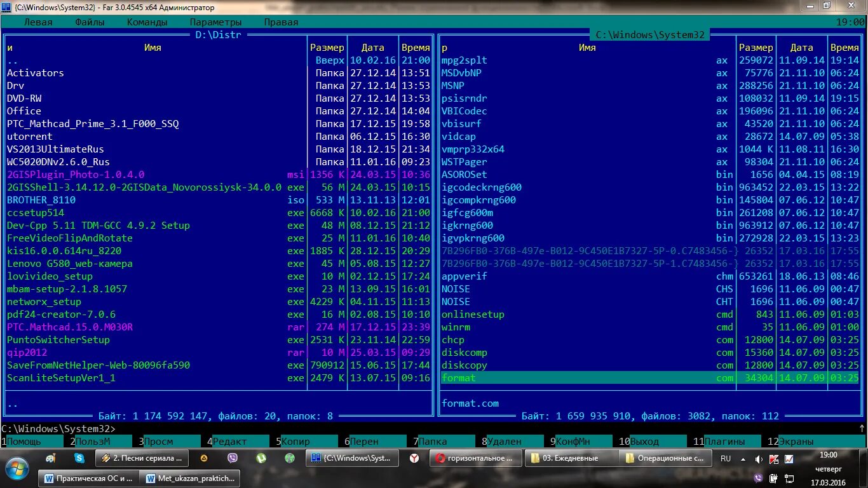
Task: Open the uTorrent taskbar icon
Action: coord(261,457)
